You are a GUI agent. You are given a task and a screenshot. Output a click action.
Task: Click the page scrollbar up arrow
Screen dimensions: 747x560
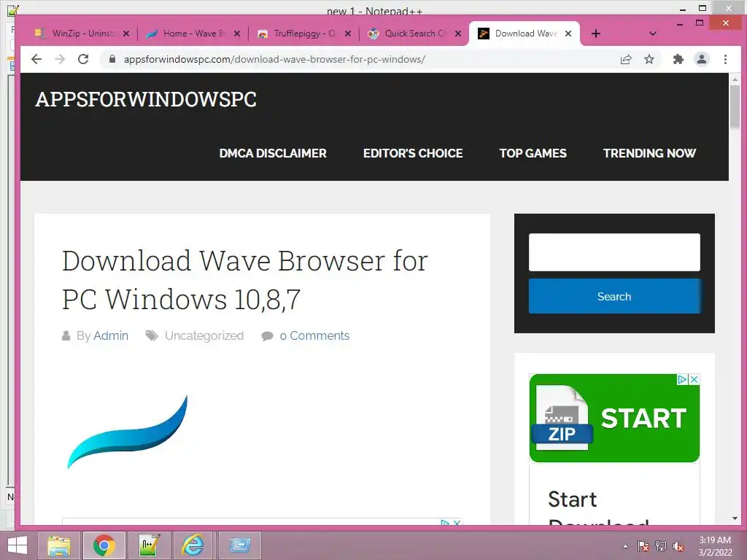pos(735,79)
